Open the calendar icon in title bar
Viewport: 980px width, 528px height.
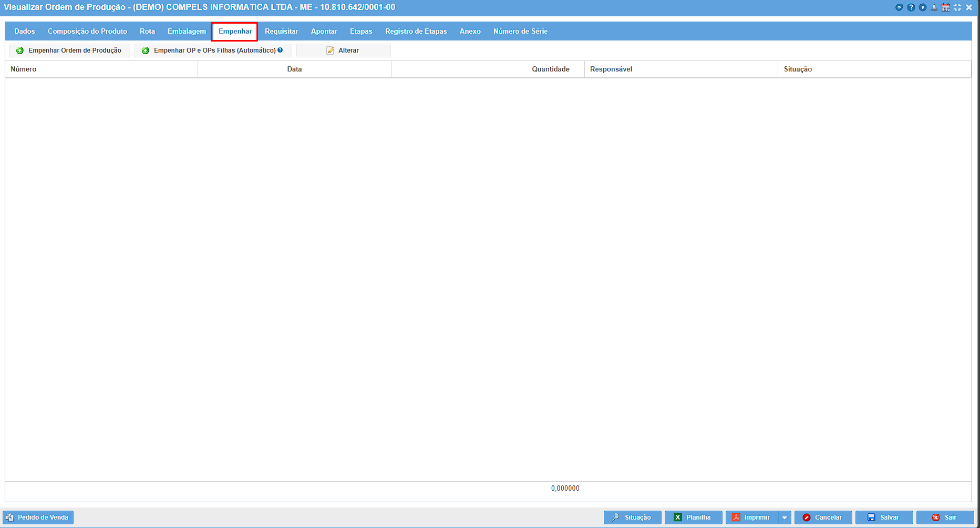point(946,7)
